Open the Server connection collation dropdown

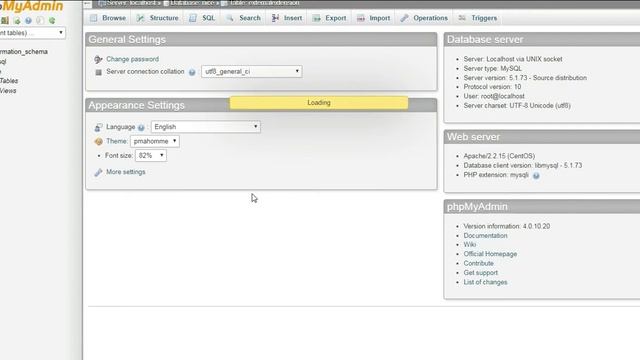click(x=251, y=71)
